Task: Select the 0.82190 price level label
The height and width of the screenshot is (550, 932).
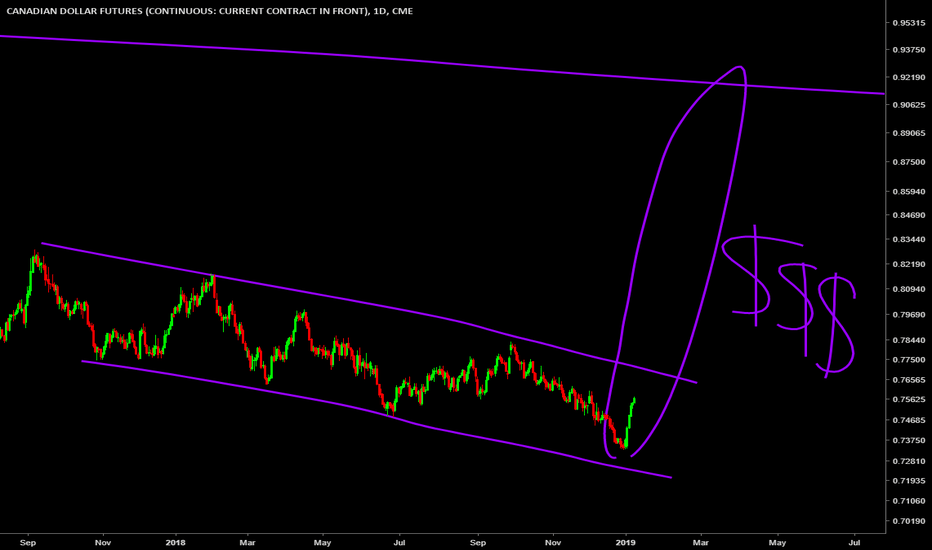Action: [909, 264]
